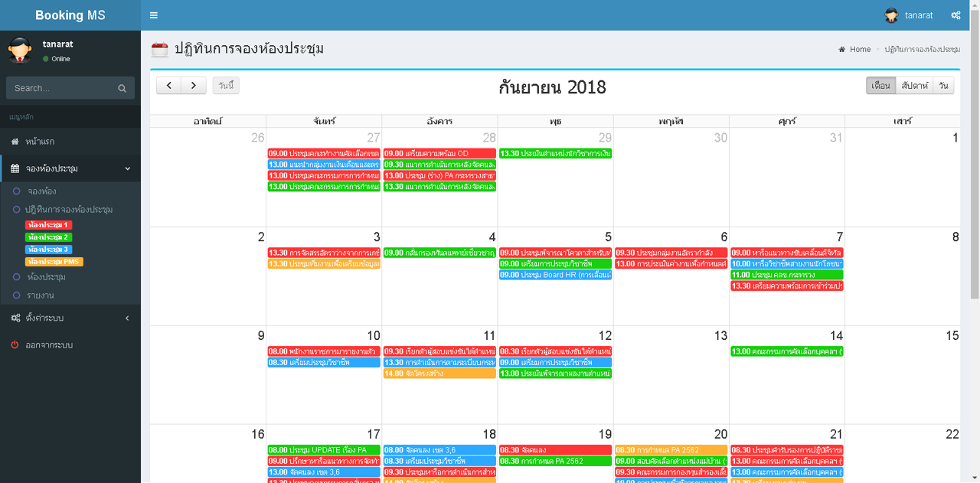Open 08.00 พนักงานราชการมารายงานตัว event
Image resolution: width=980 pixels, height=483 pixels.
(324, 351)
